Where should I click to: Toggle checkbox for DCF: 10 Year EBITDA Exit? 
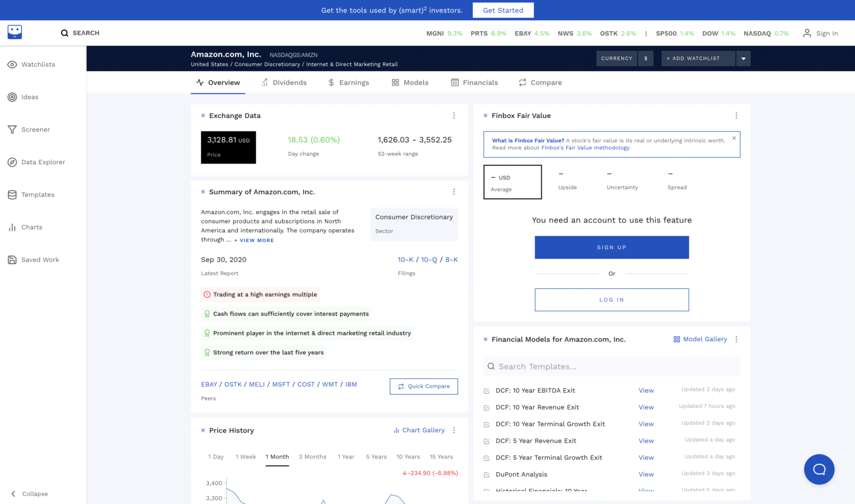point(487,391)
